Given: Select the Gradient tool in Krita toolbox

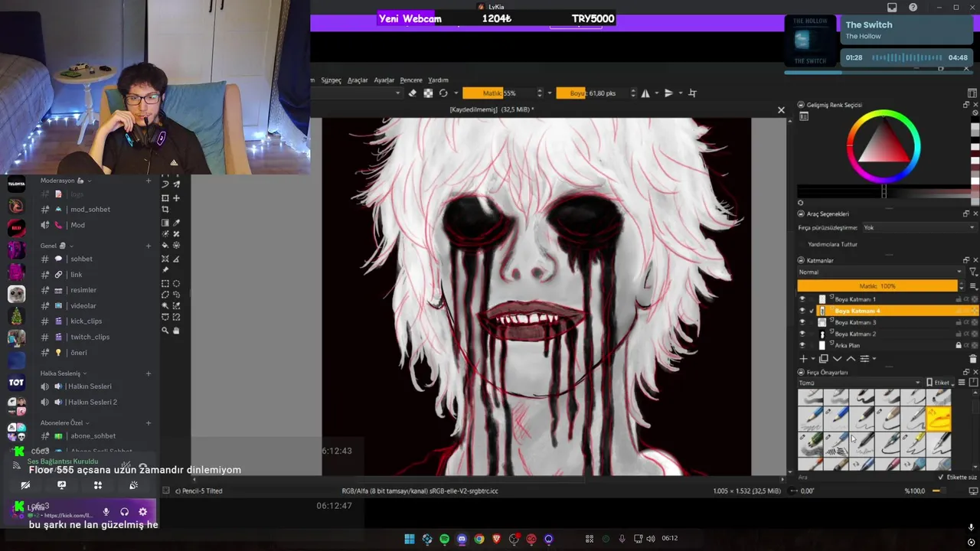Looking at the screenshot, I should click(x=165, y=223).
